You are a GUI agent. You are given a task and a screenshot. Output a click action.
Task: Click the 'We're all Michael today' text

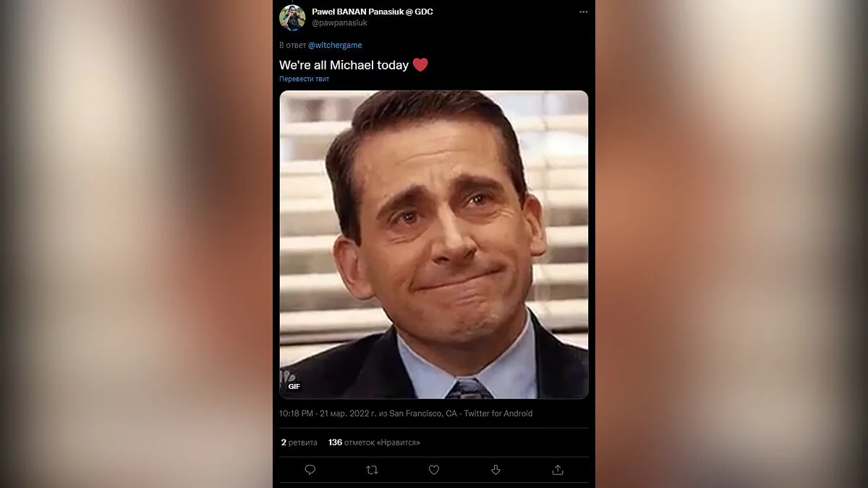(x=344, y=65)
